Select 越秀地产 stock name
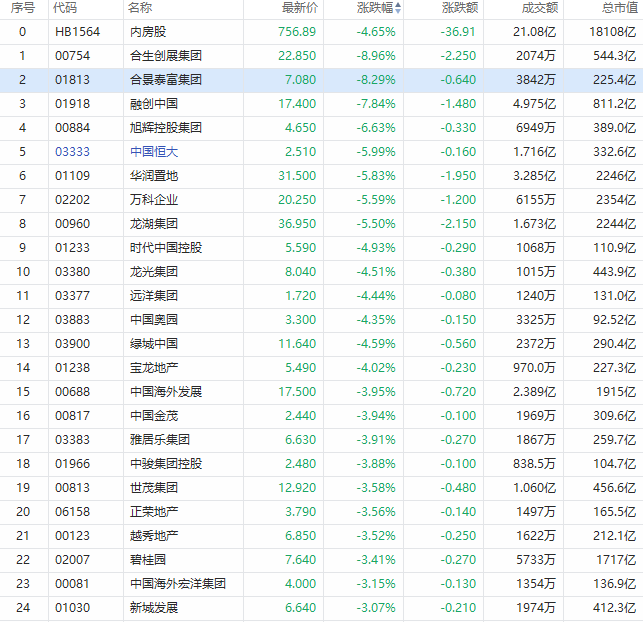The width and height of the screenshot is (643, 622). [154, 535]
